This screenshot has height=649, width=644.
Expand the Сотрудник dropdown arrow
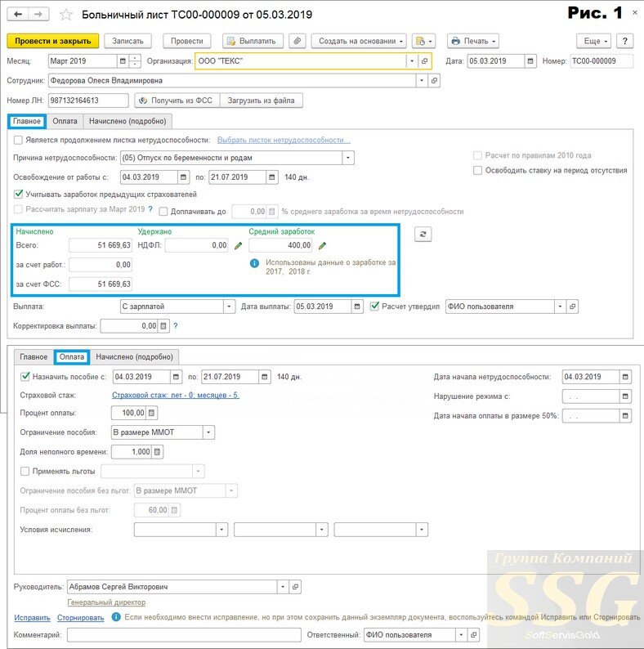tap(422, 80)
